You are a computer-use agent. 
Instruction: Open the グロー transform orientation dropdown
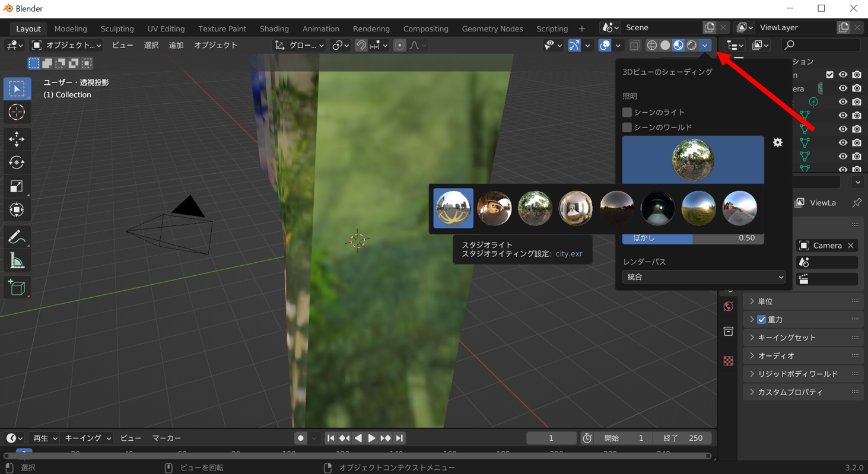(x=300, y=45)
